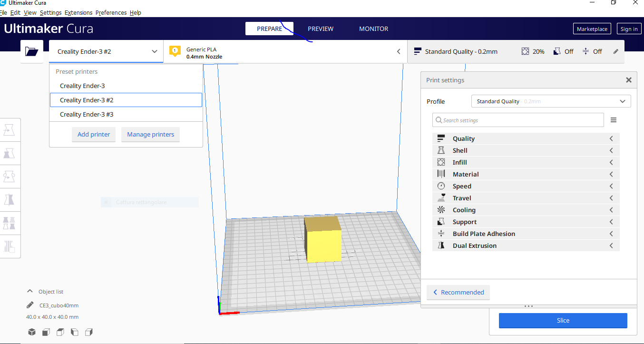This screenshot has height=344, width=644.
Task: Open the Settings menu
Action: tap(51, 13)
